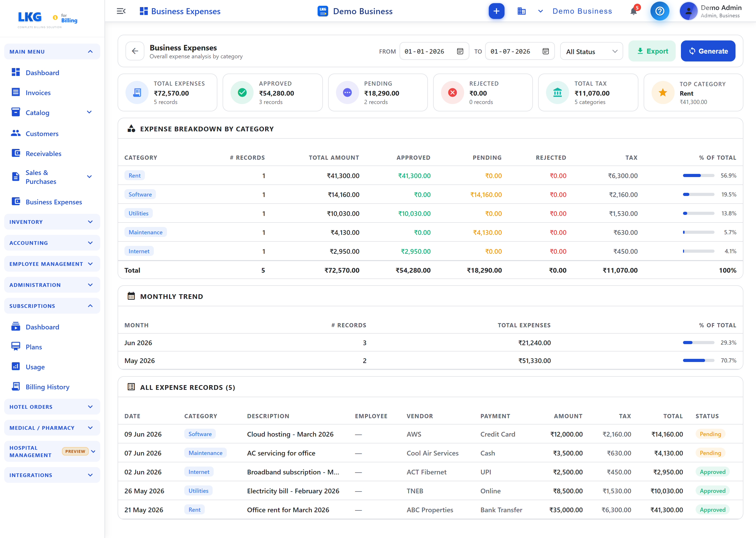Viewport: 756px width, 538px height.
Task: Click the Monthly Trend calendar icon
Action: (131, 296)
